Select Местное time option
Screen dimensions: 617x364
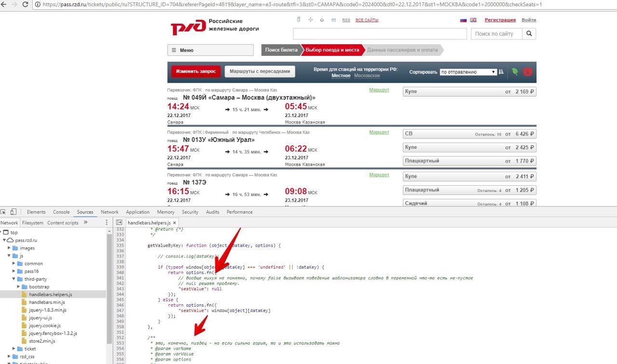pos(341,76)
